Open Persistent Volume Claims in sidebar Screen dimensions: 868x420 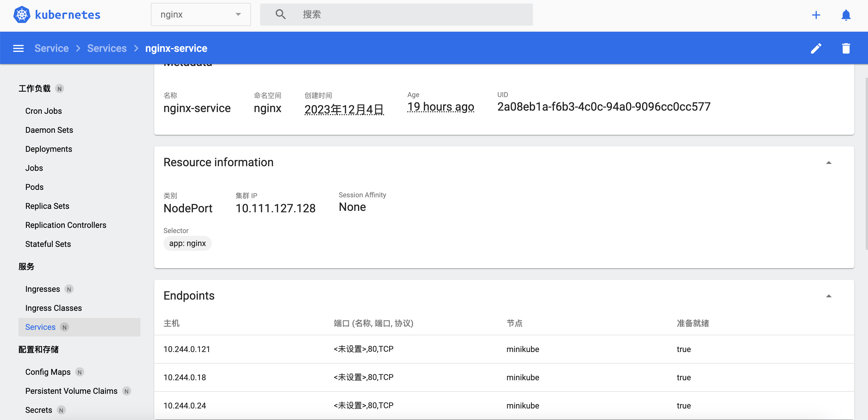pyautogui.click(x=71, y=391)
